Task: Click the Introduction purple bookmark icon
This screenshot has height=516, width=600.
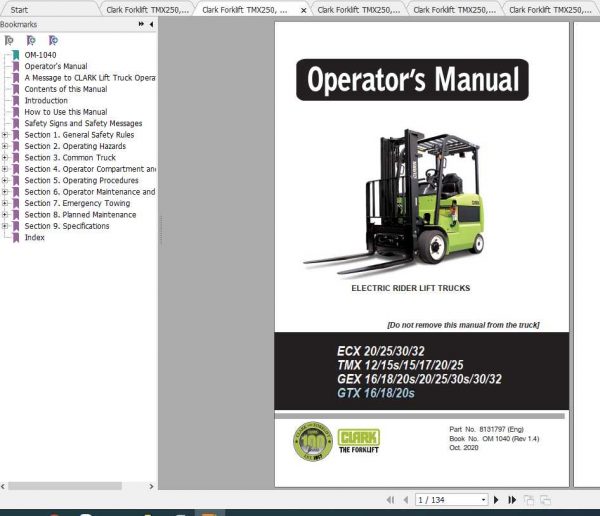Action: tap(16, 100)
